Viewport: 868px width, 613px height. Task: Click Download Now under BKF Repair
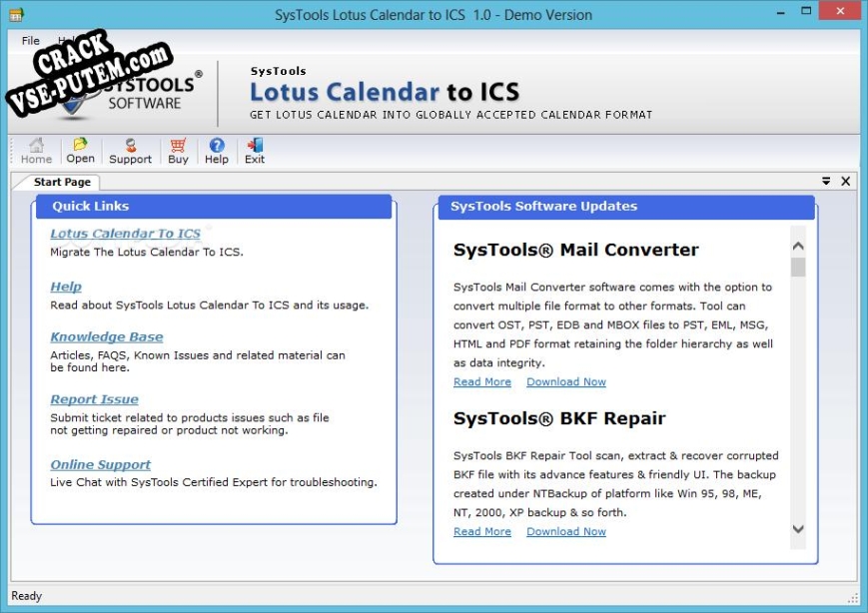click(566, 531)
